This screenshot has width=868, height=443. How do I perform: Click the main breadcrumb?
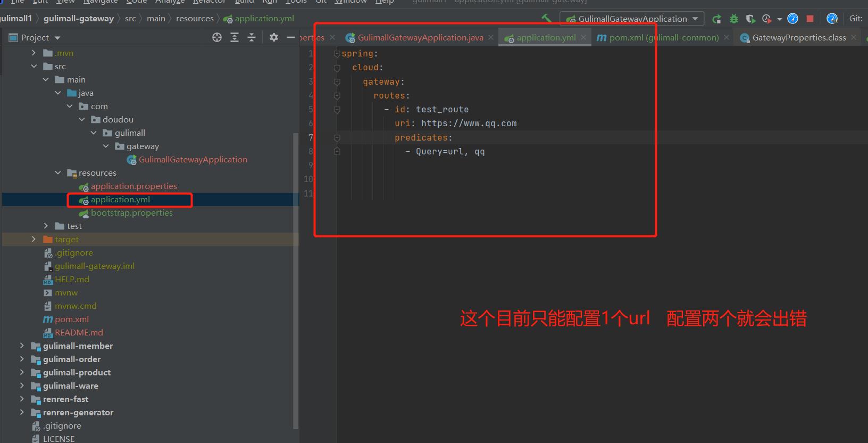(156, 19)
